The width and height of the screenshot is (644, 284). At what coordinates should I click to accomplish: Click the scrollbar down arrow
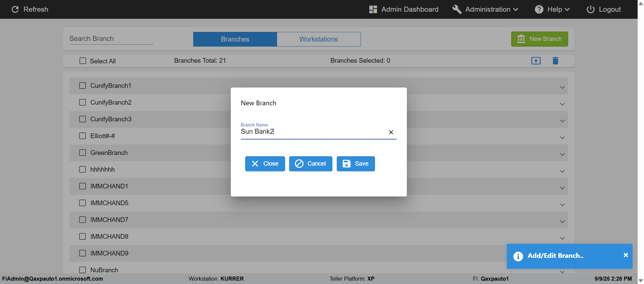point(641,281)
